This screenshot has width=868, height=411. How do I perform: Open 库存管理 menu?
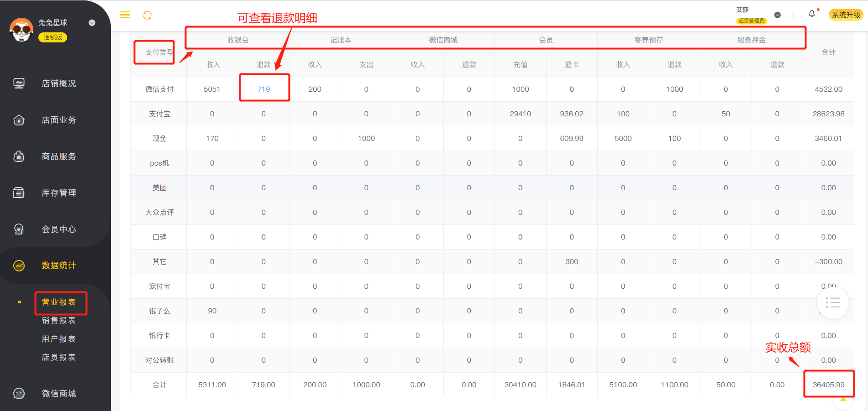pyautogui.click(x=59, y=193)
